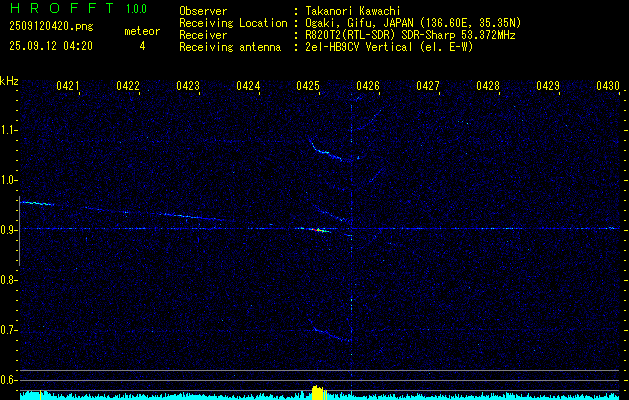Click the bright trace at spectrogram's left edge

pyautogui.click(x=37, y=203)
